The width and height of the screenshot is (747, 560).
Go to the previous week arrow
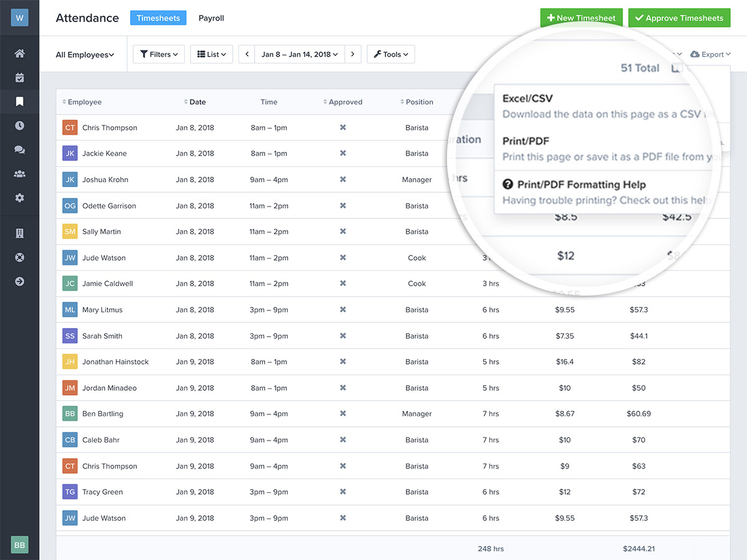pos(247,54)
